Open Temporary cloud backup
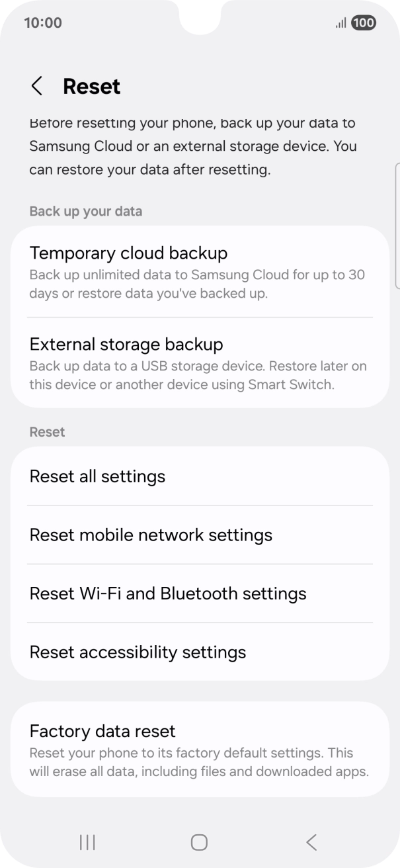Image resolution: width=400 pixels, height=868 pixels. pos(200,271)
